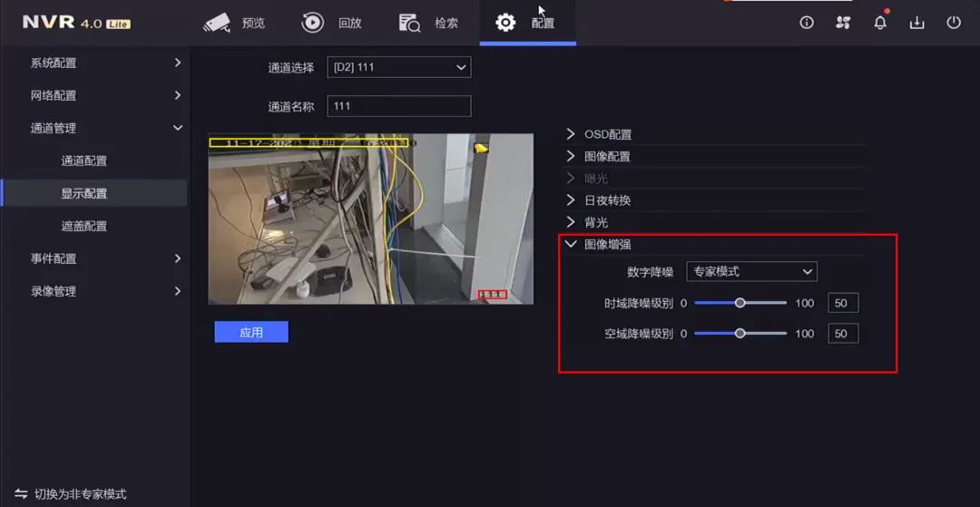Open the 数字降噪 mode dropdown
Screen dimensions: 980x507
[x=751, y=271]
